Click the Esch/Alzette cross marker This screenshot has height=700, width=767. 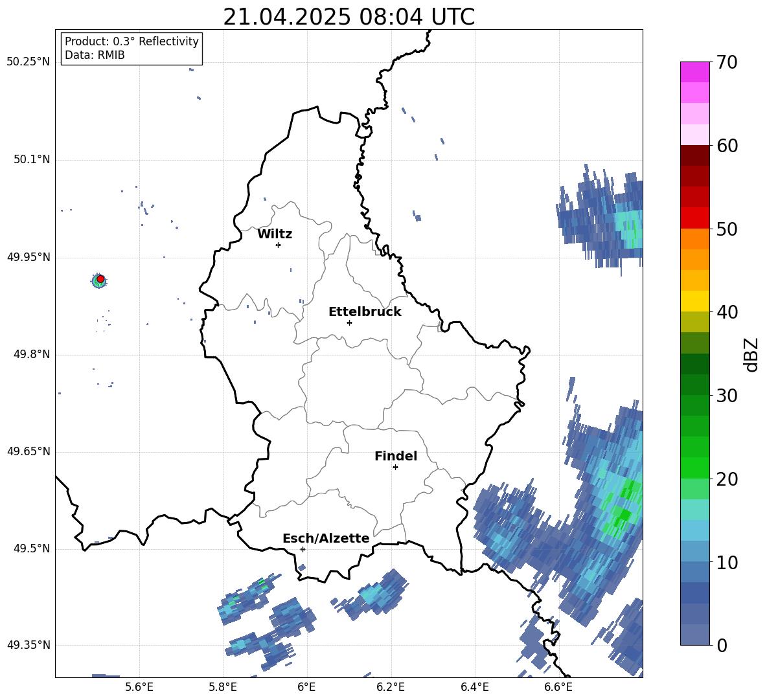pos(303,549)
